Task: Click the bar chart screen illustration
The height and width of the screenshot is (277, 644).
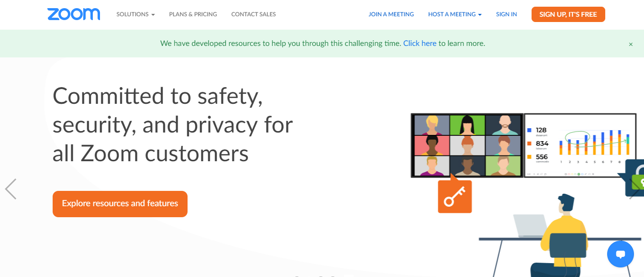Action: 580,145
